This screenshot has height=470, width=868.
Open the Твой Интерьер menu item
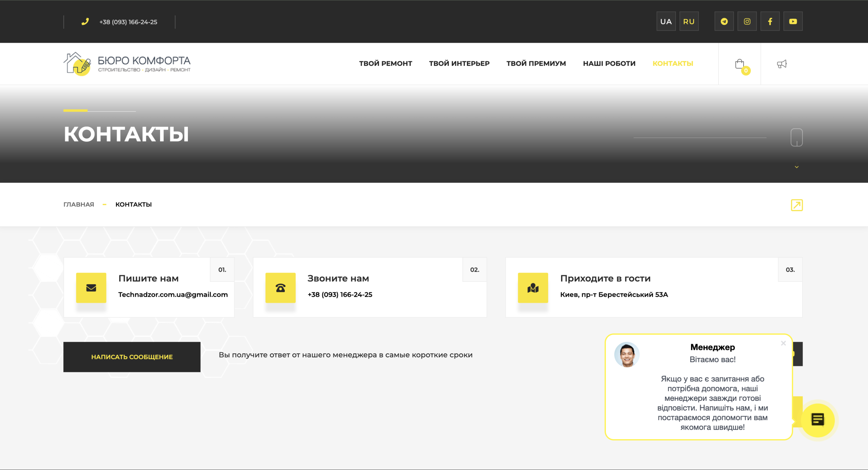click(x=459, y=63)
